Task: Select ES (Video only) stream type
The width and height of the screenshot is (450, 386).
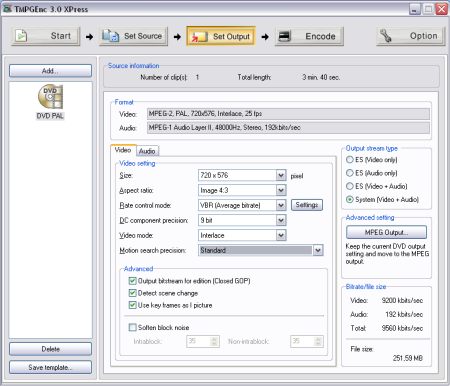Action: tap(349, 160)
